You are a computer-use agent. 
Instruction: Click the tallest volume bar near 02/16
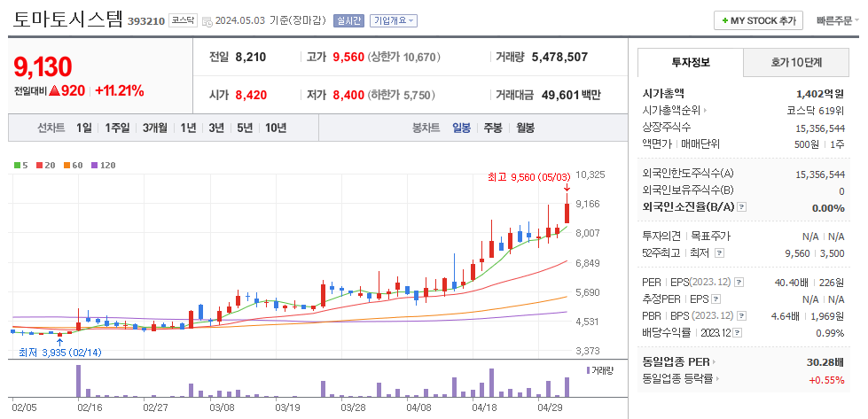coord(79,381)
